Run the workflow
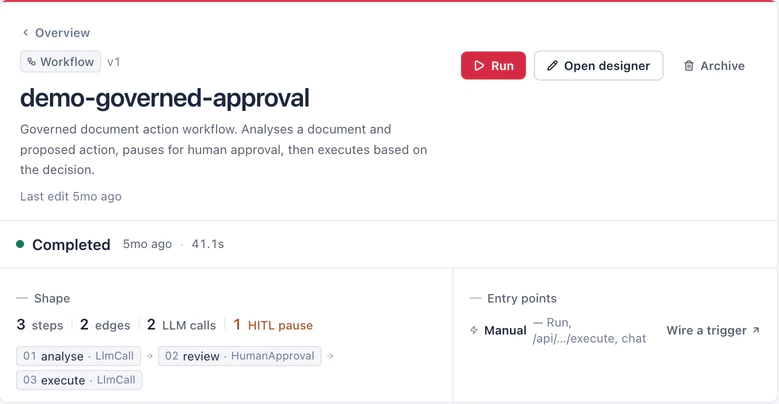 [x=493, y=66]
